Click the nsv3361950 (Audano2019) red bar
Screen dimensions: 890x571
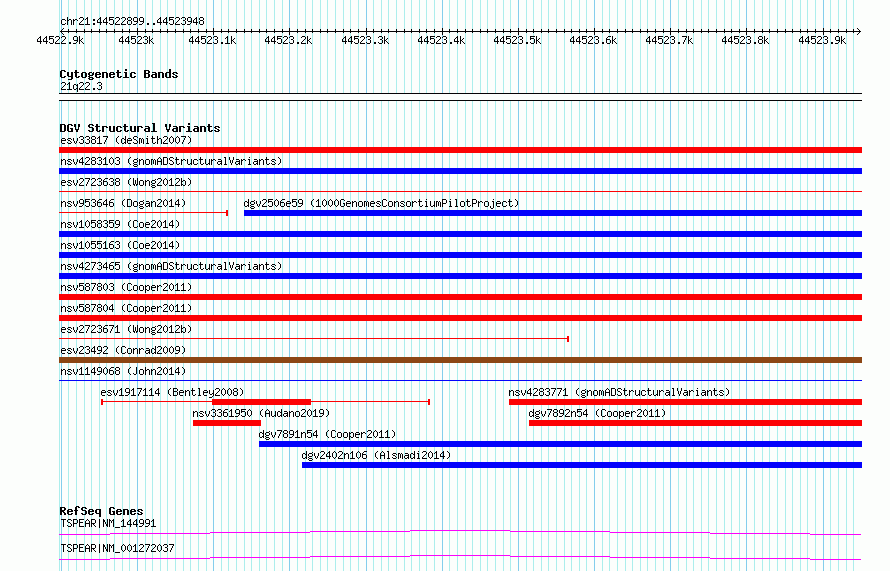(227, 423)
